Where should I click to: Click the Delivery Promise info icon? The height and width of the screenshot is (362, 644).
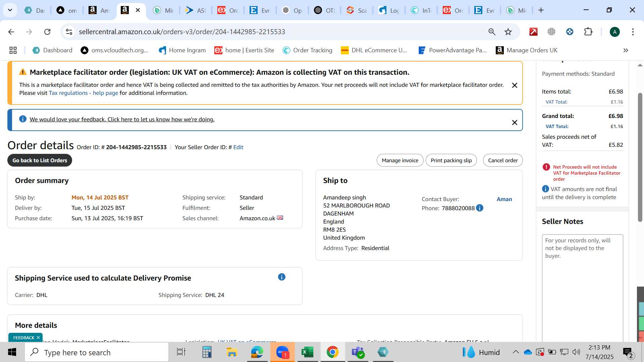282,277
